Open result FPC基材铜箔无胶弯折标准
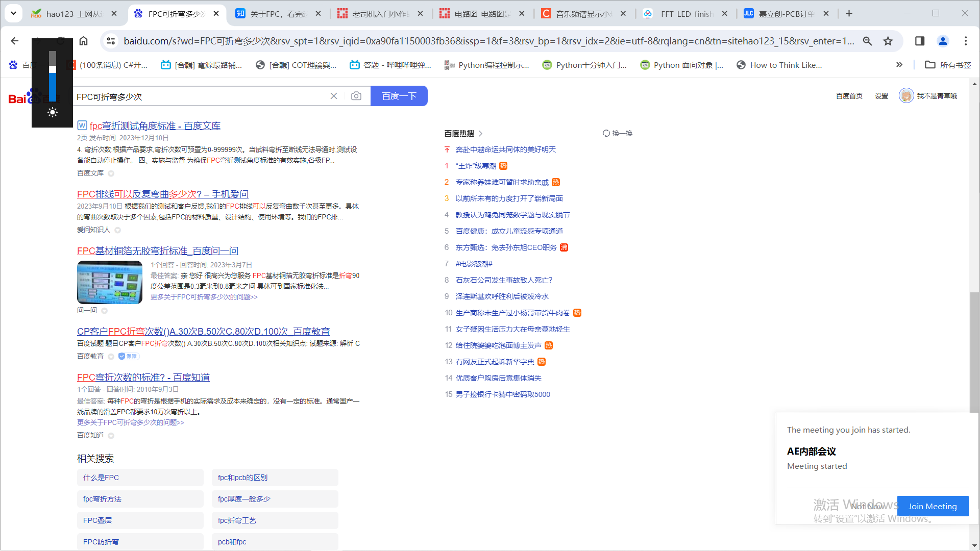 pyautogui.click(x=157, y=251)
